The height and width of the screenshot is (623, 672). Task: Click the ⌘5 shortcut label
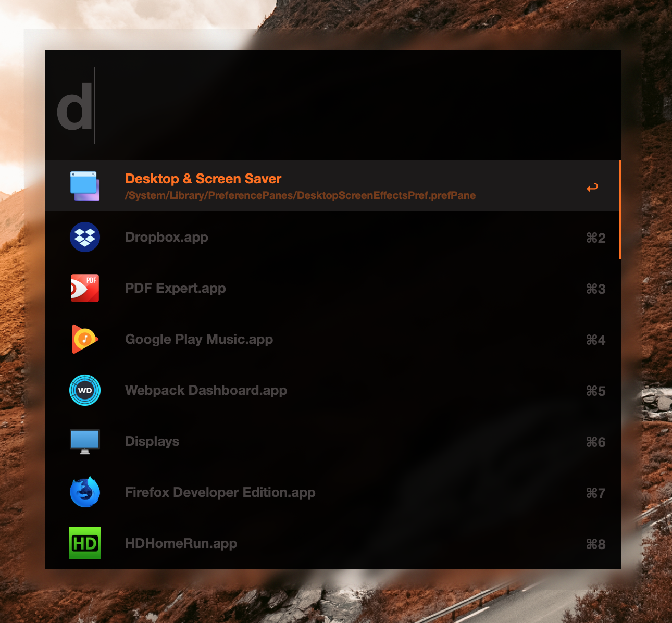(595, 391)
